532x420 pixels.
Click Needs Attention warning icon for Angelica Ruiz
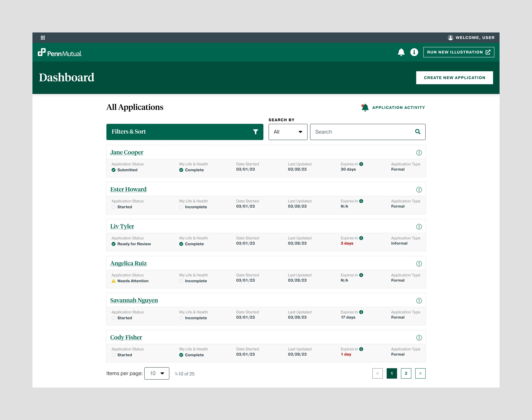pos(114,281)
